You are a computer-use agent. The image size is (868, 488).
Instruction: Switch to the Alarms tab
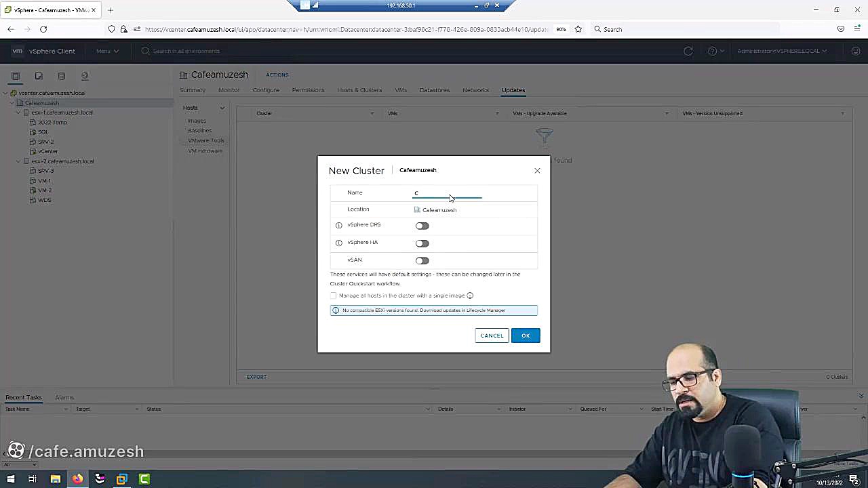64,397
